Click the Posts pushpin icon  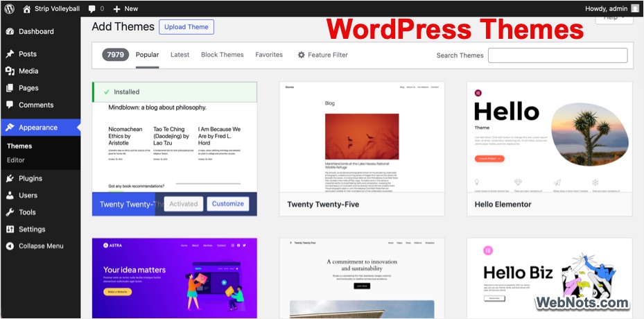(10, 54)
